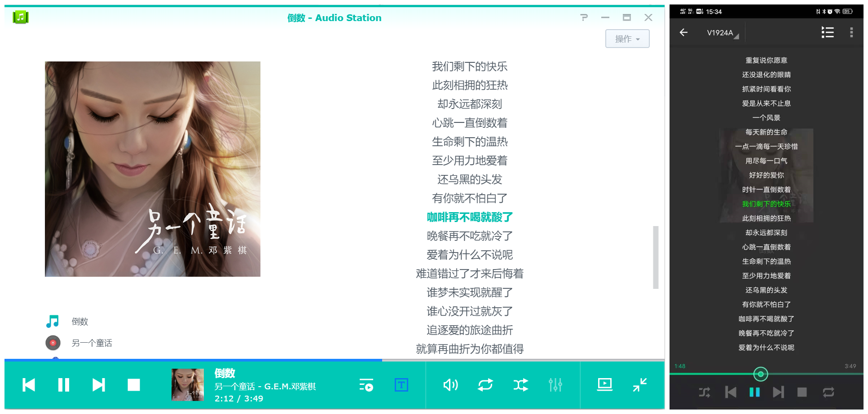The image size is (868, 414).
Task: Click the phone elapsed time 1:48
Action: pyautogui.click(x=680, y=366)
